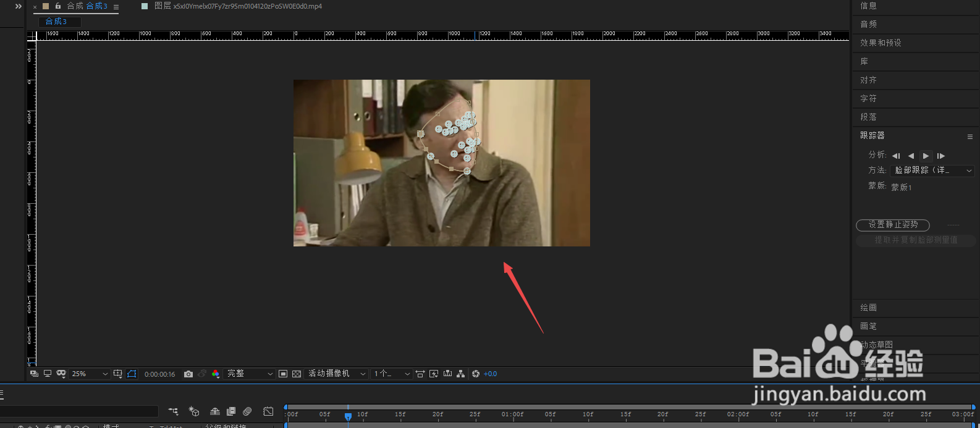Reset exposure with the aperture icon
The width and height of the screenshot is (980, 428).
click(476, 374)
